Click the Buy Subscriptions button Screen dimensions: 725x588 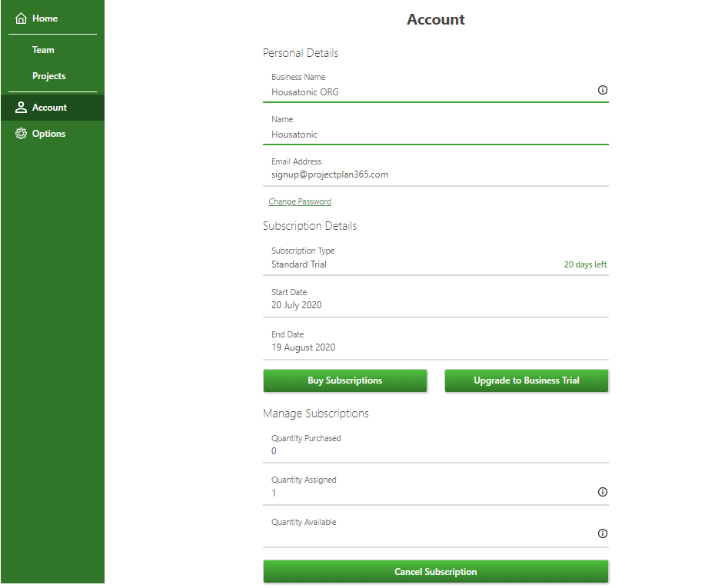345,380
